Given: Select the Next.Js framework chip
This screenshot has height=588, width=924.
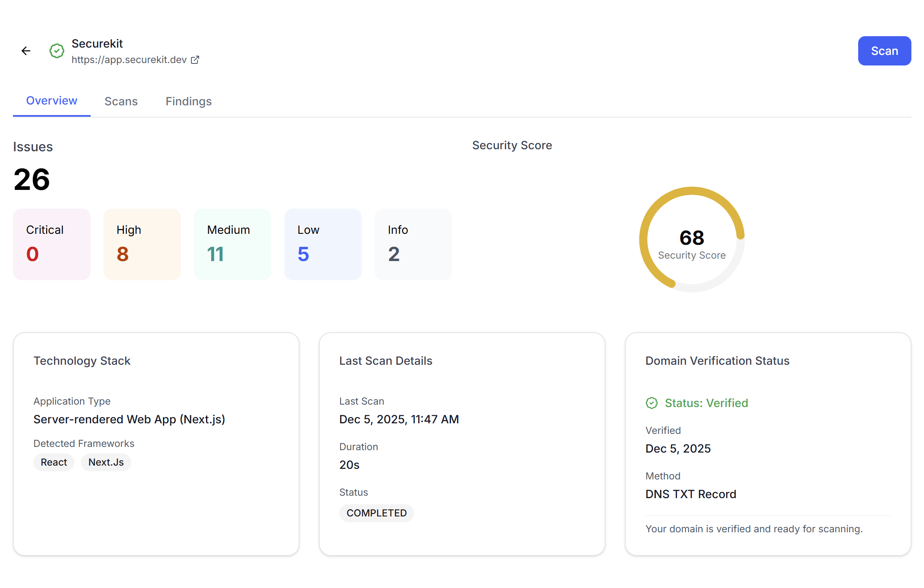Looking at the screenshot, I should [106, 462].
